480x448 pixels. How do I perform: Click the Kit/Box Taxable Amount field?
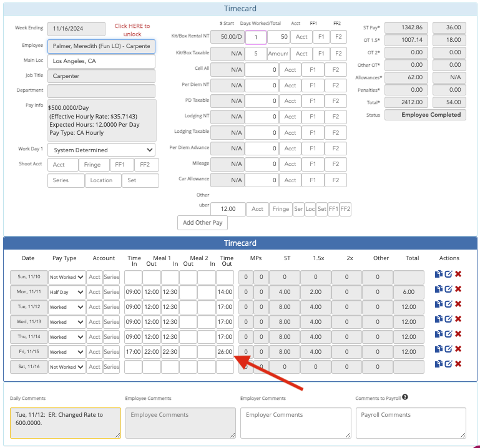coord(278,54)
